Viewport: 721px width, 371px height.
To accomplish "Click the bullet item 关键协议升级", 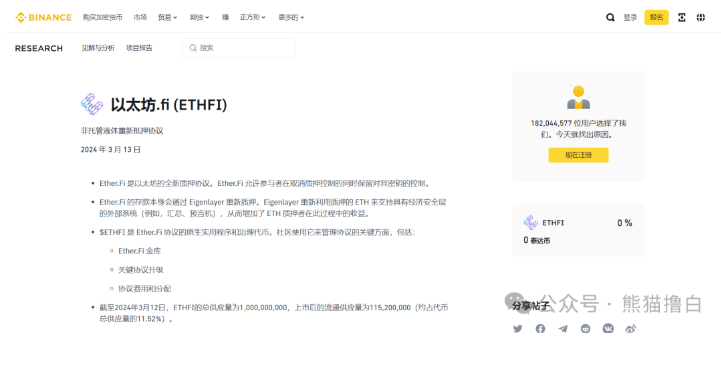I will [x=141, y=270].
